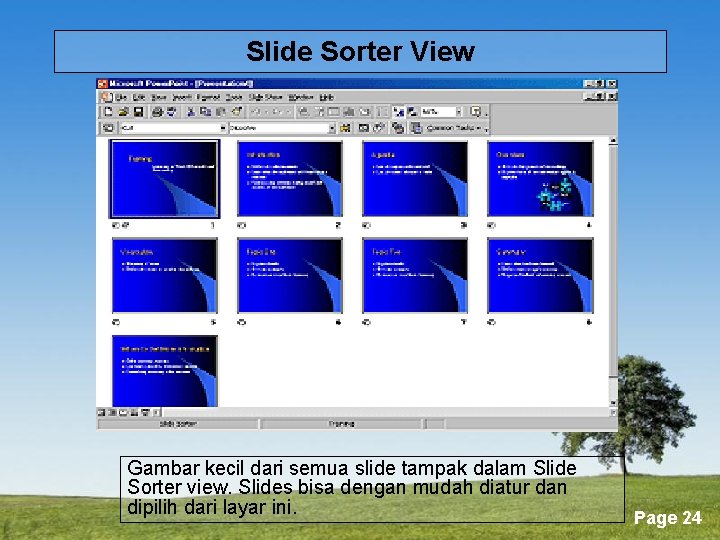The width and height of the screenshot is (720, 540).
Task: Click the Zoom percentage field
Action: pyautogui.click(x=438, y=112)
